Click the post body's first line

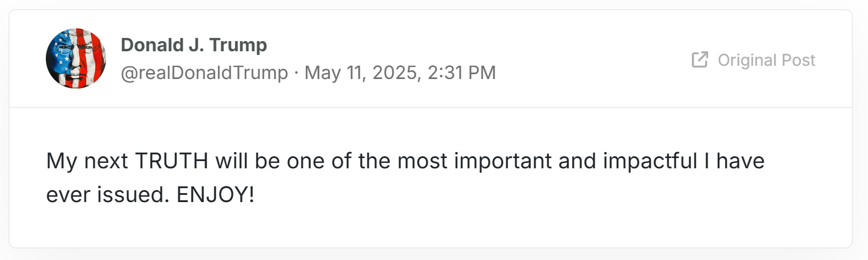point(405,162)
